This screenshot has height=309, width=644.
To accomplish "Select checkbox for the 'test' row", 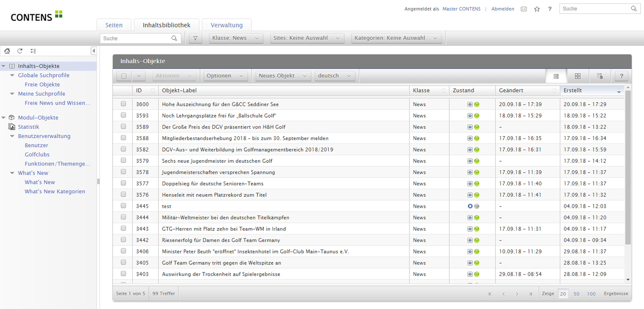I will pyautogui.click(x=123, y=206).
